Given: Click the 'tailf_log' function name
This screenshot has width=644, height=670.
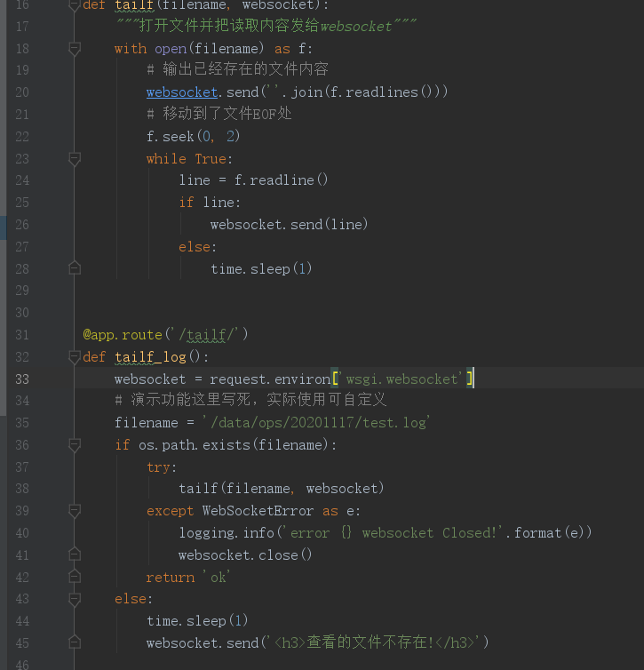Looking at the screenshot, I should (x=150, y=357).
